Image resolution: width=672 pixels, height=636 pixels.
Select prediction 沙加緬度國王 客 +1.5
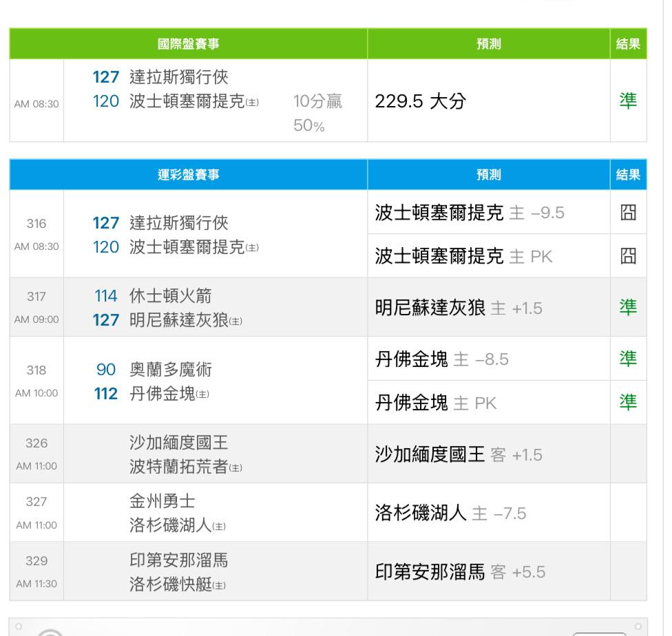point(459,454)
